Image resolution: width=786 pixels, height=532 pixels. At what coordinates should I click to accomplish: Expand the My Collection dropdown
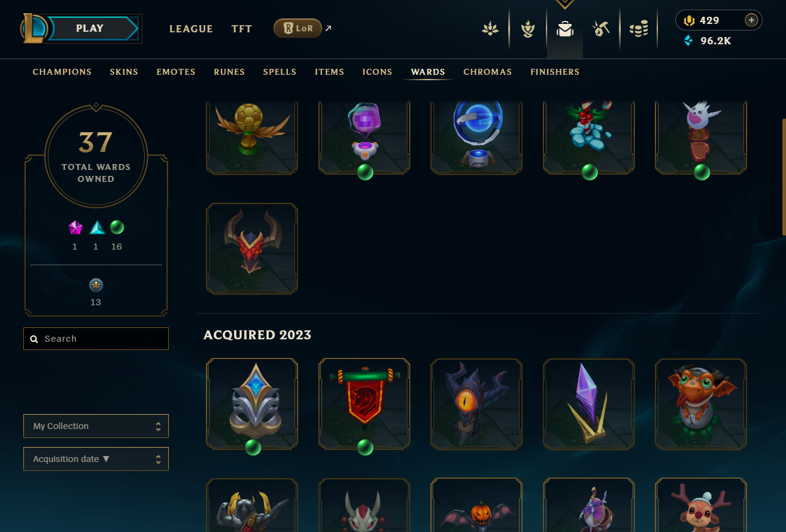96,426
